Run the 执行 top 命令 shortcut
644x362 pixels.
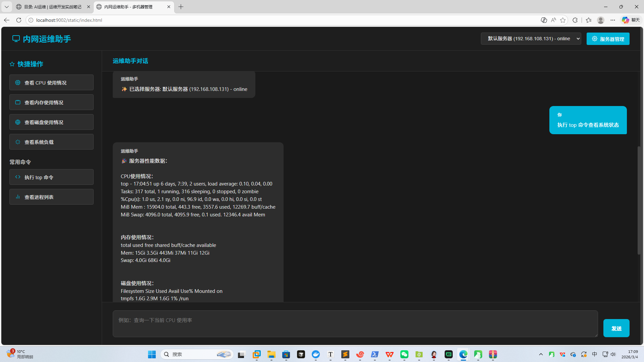tap(51, 177)
